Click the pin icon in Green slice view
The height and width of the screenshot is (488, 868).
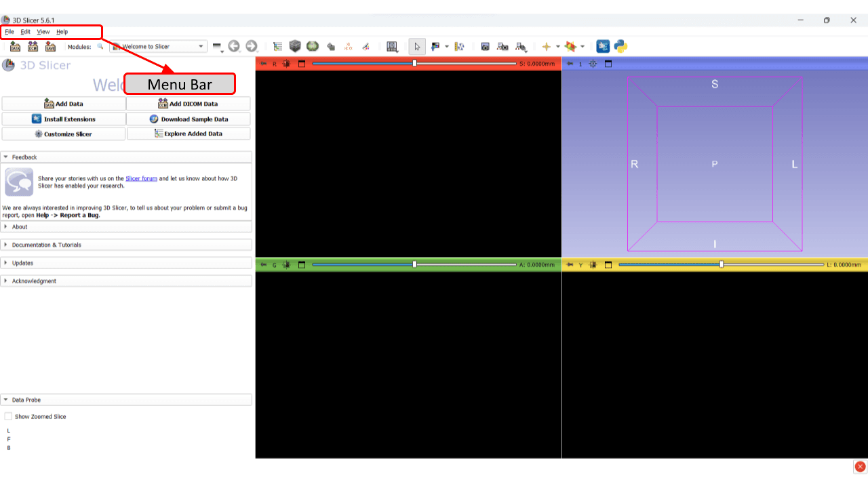[x=264, y=265]
